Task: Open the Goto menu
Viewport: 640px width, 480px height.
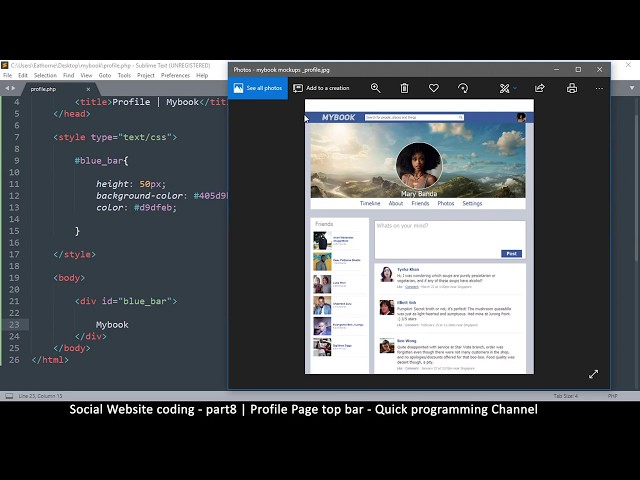Action: [x=104, y=76]
